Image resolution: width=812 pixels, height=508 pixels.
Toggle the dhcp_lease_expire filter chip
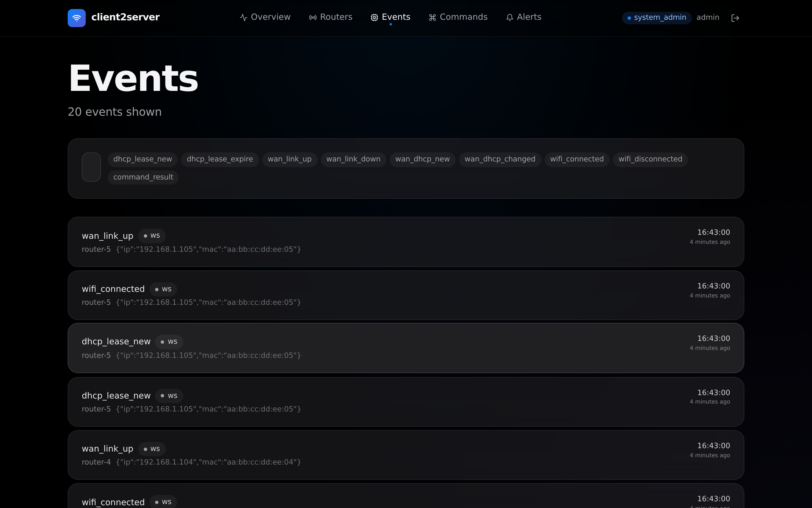(220, 159)
